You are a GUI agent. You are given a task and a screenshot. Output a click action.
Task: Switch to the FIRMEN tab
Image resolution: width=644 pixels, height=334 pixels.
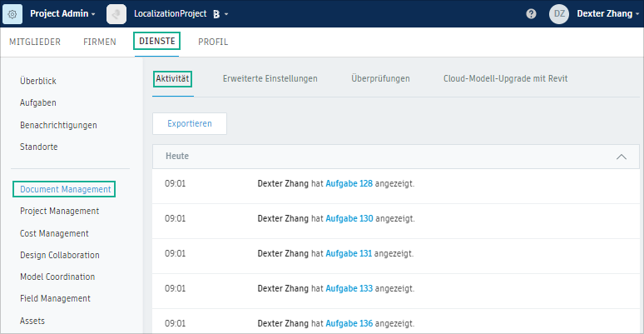[99, 42]
